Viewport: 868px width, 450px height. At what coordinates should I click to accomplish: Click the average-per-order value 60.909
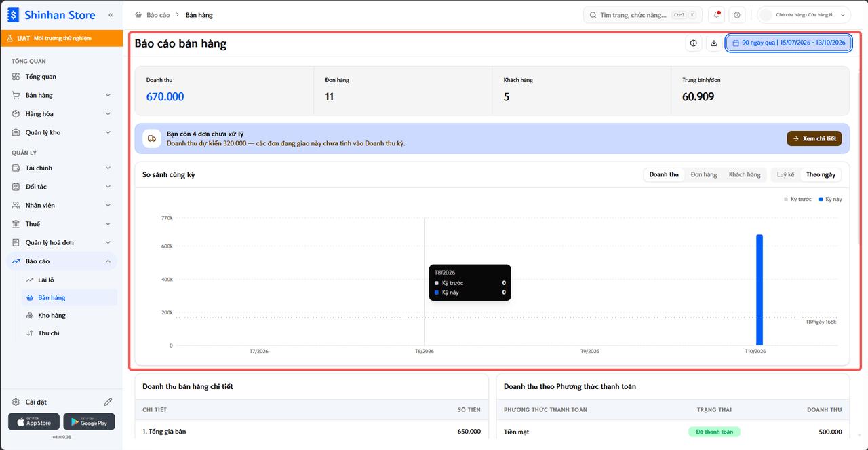tap(698, 97)
